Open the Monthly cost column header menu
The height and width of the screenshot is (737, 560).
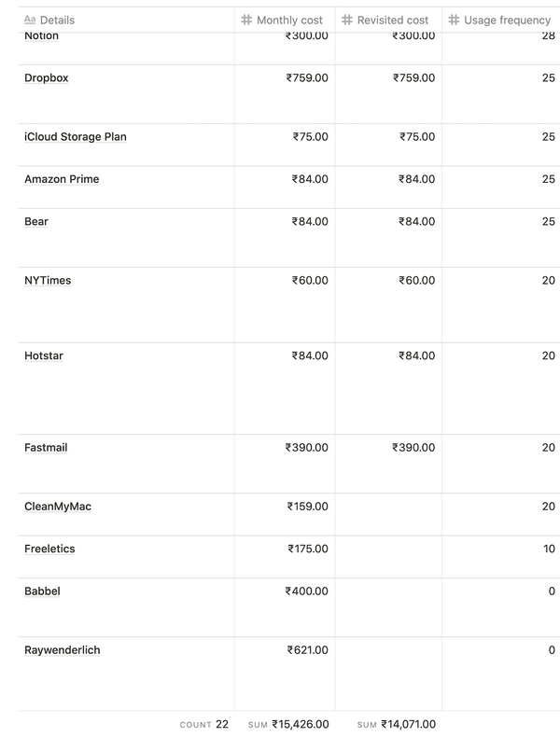pyautogui.click(x=285, y=20)
